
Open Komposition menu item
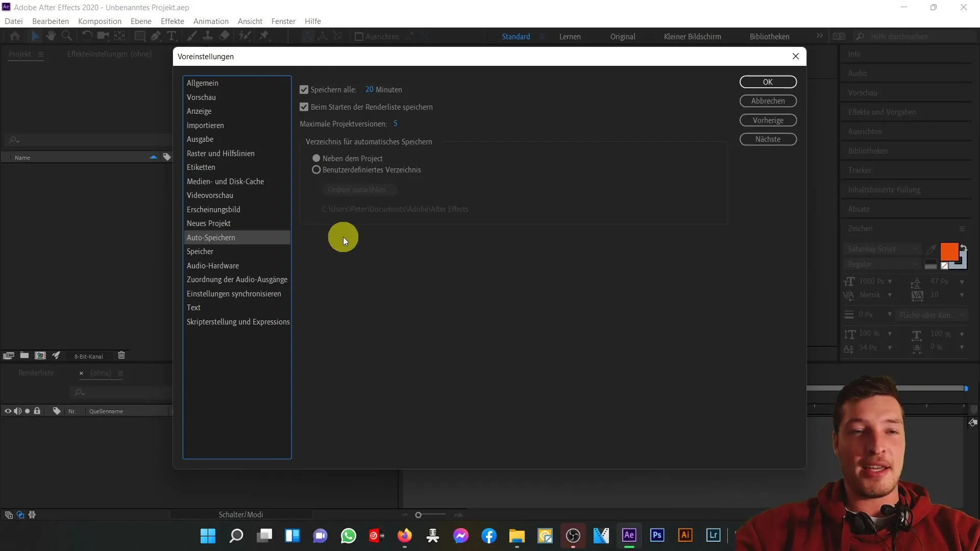(100, 21)
